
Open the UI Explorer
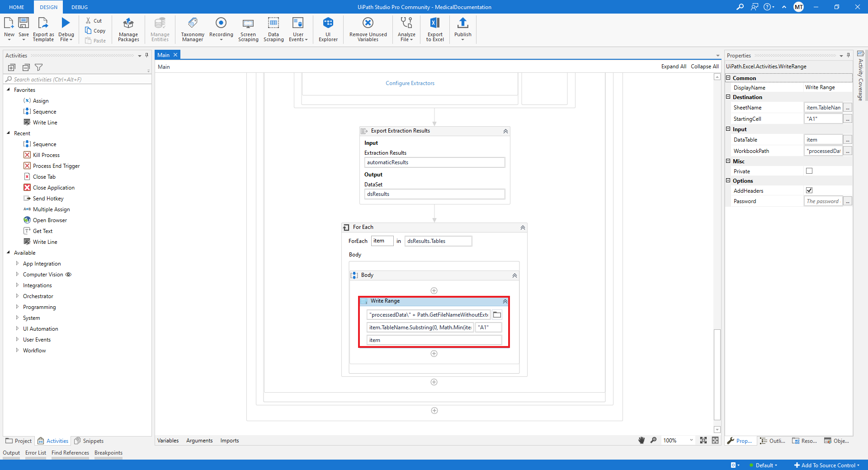(x=327, y=29)
